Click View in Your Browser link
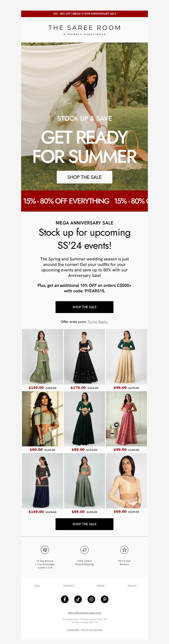 [x=91, y=630]
